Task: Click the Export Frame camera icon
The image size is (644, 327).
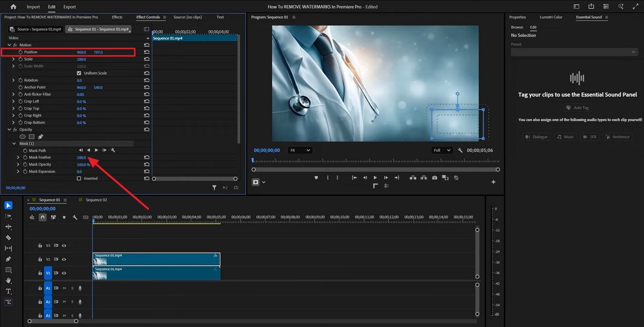Action: [434, 178]
